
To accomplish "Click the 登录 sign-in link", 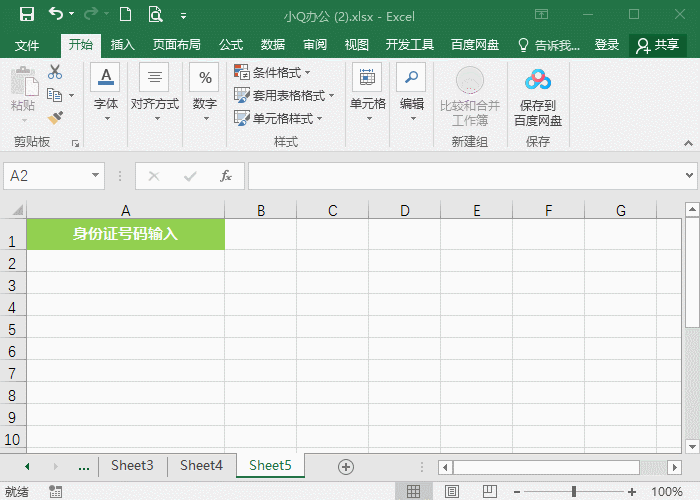I will tap(607, 45).
